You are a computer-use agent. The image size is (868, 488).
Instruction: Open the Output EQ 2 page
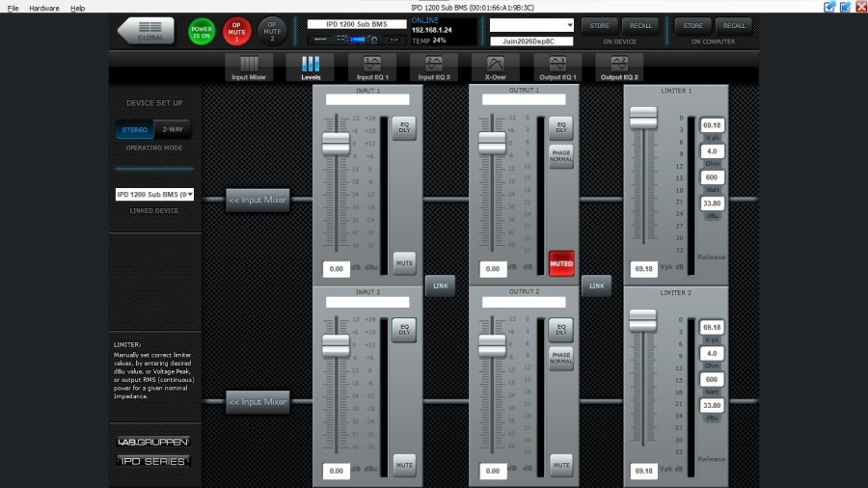(619, 68)
